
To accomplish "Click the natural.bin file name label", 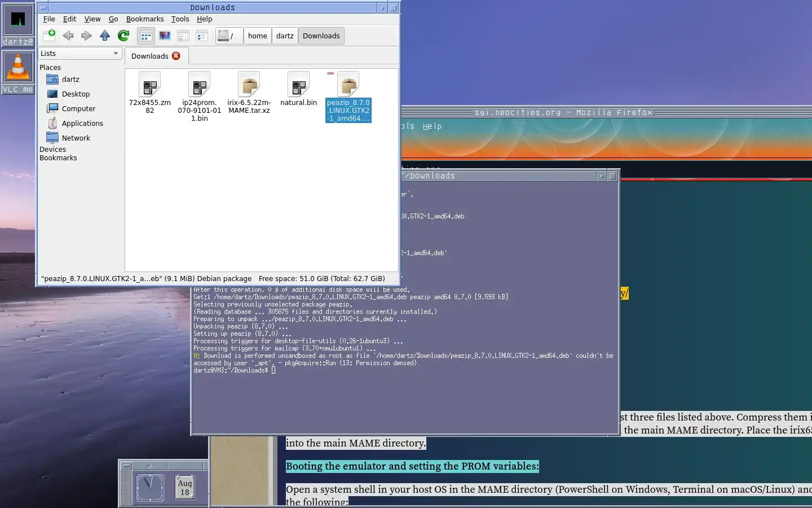I will 299,103.
